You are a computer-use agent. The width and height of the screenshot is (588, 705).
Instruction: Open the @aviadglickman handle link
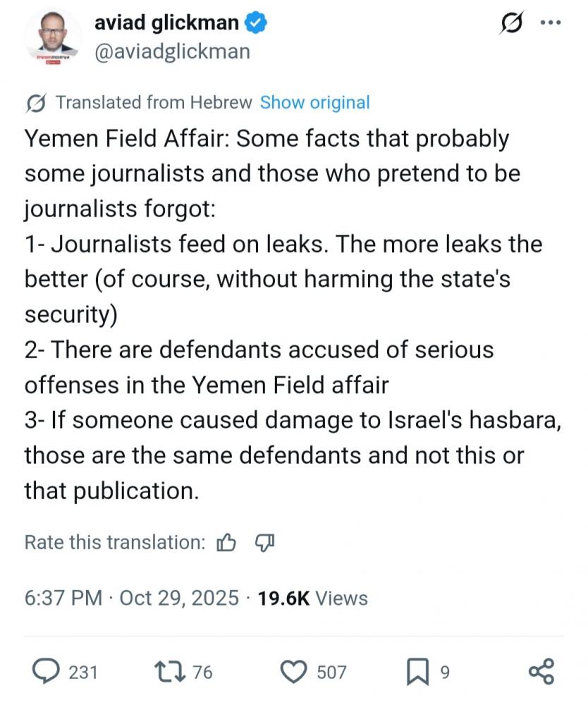[x=172, y=51]
